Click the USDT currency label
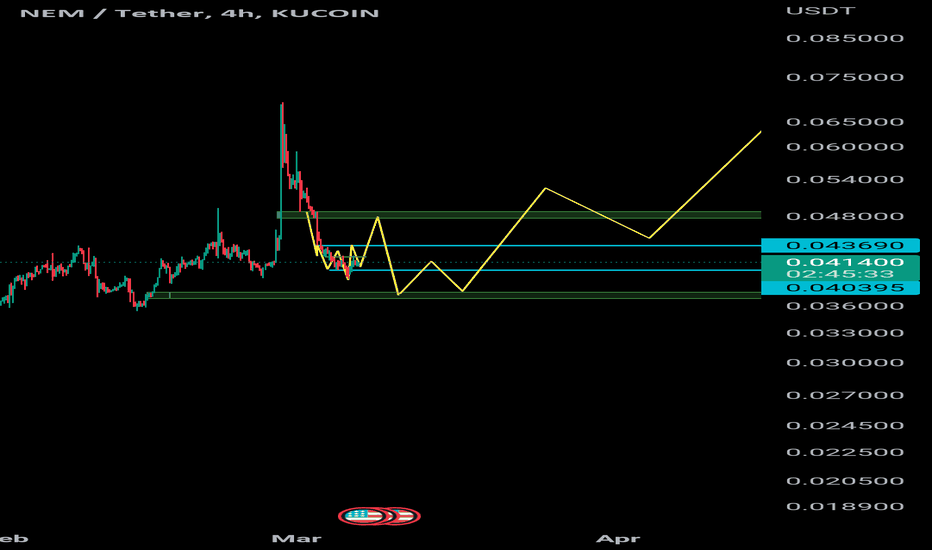Screen dimensions: 932x550 pyautogui.click(x=821, y=11)
